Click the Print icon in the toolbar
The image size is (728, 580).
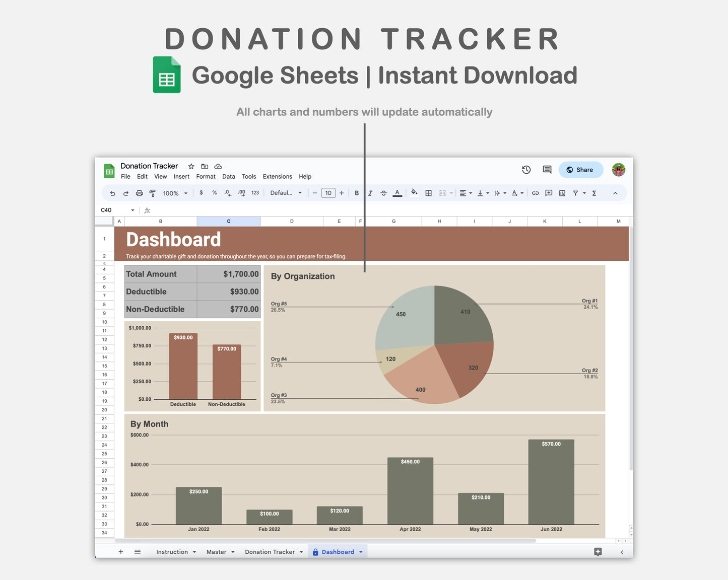click(x=140, y=193)
